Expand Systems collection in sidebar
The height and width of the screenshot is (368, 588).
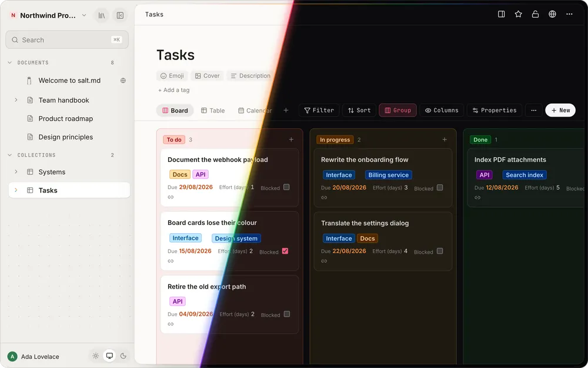coord(16,171)
